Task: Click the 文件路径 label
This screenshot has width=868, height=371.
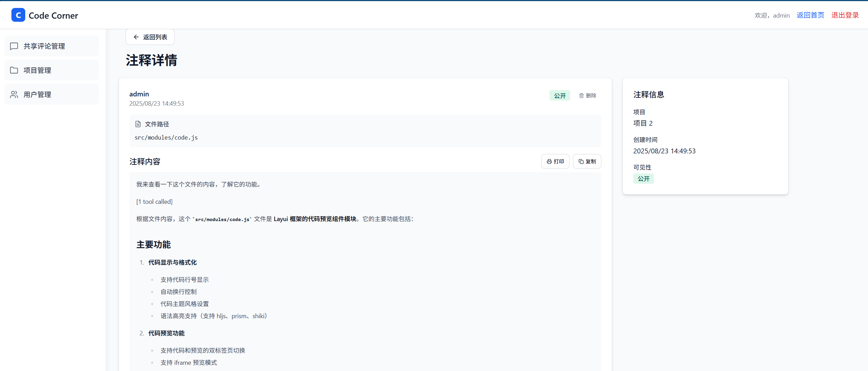Action: click(157, 124)
